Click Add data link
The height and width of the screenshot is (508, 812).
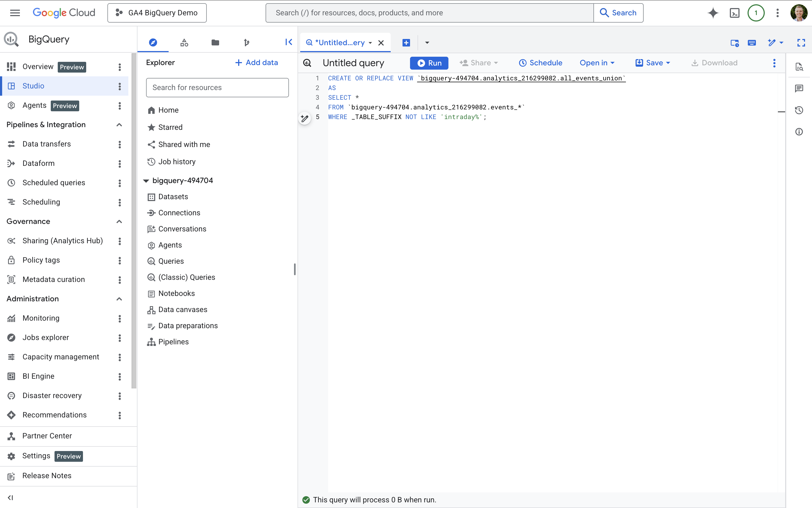tap(257, 62)
